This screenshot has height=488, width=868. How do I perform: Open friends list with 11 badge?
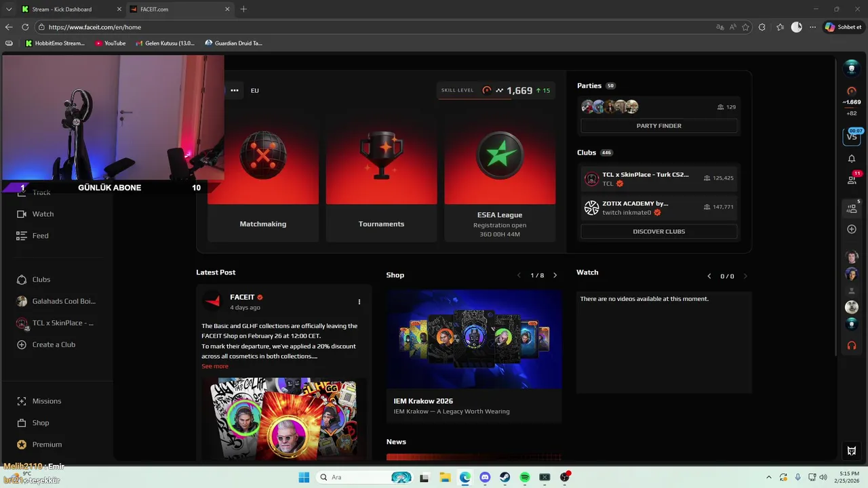(852, 180)
